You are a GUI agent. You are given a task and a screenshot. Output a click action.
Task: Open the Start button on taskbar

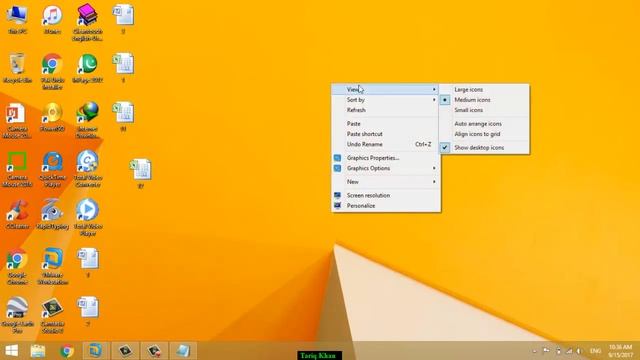point(11,351)
